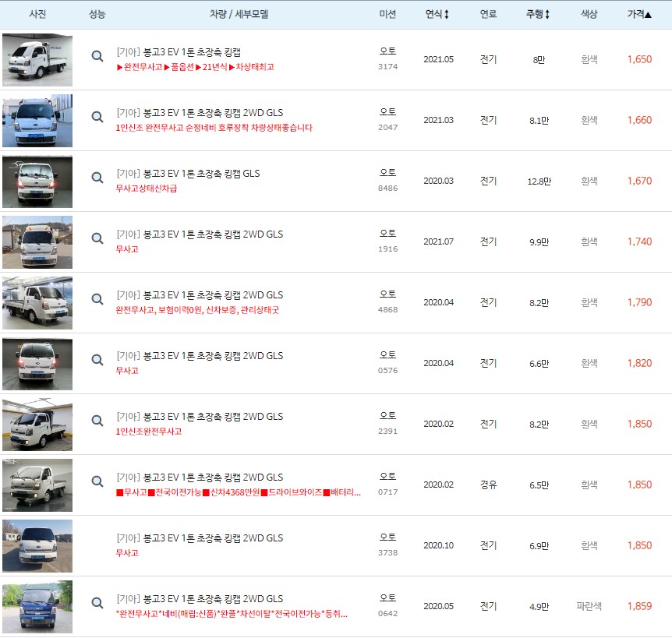Open performance check magnifier for 2020.02 8.2만 listing
Screen dimensions: 672x638
coord(97,421)
